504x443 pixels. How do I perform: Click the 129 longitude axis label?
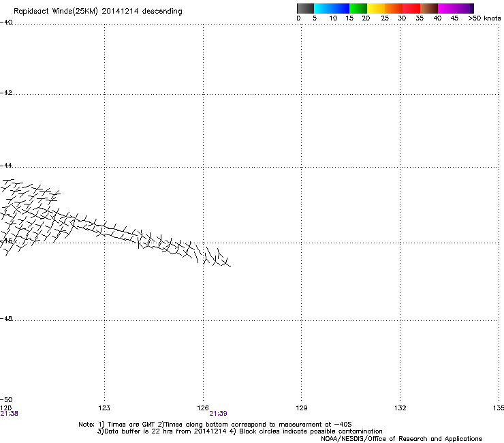(302, 408)
